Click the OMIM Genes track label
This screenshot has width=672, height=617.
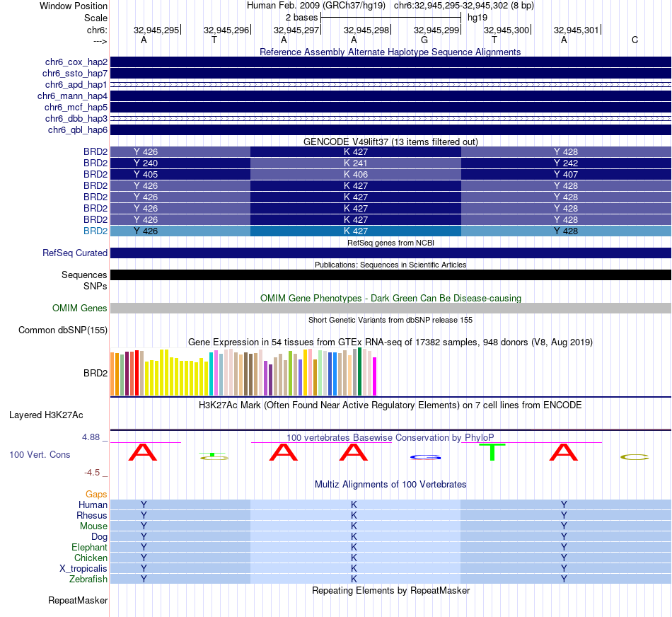[80, 308]
